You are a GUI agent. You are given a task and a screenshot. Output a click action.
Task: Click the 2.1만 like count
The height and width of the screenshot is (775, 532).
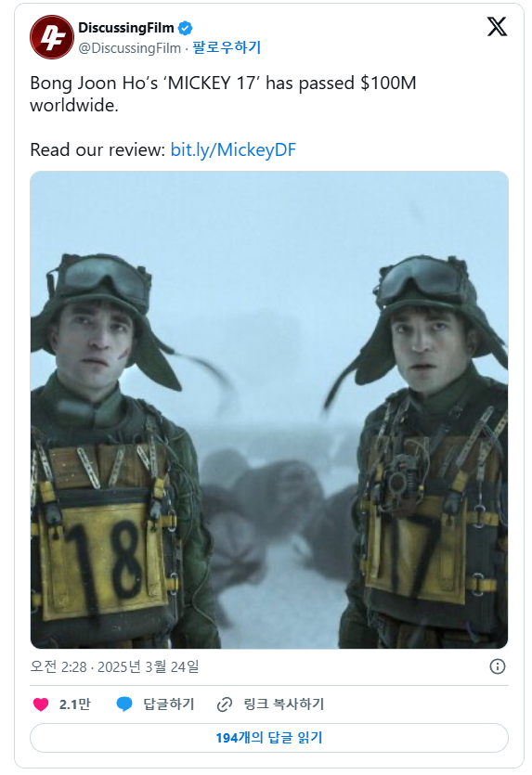[x=74, y=704]
